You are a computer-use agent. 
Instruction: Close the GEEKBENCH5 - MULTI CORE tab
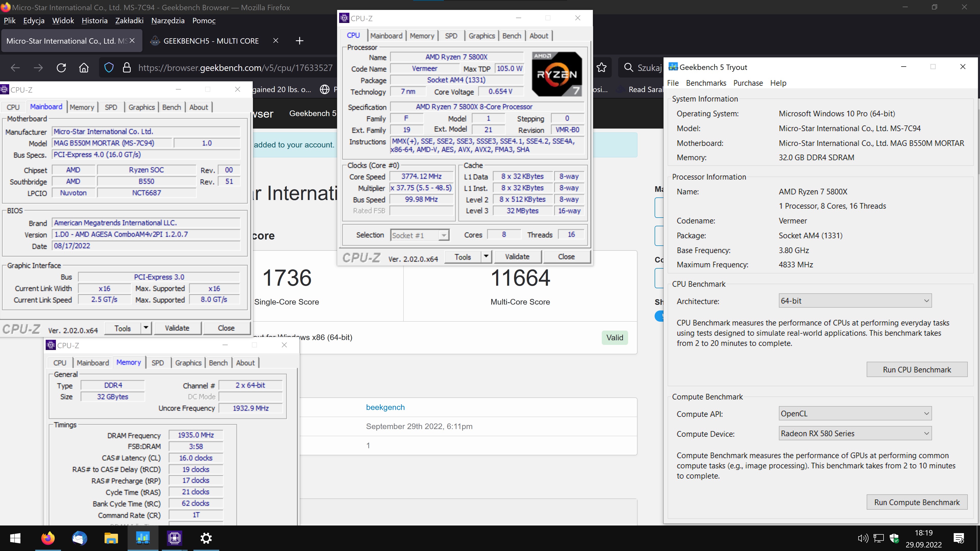point(275,41)
